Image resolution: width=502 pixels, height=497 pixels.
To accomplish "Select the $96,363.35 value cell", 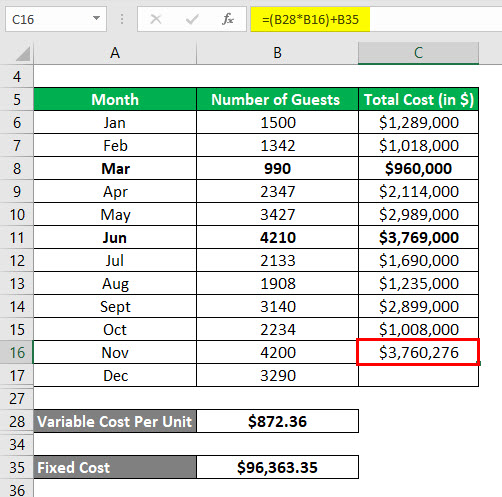I will pos(277,467).
